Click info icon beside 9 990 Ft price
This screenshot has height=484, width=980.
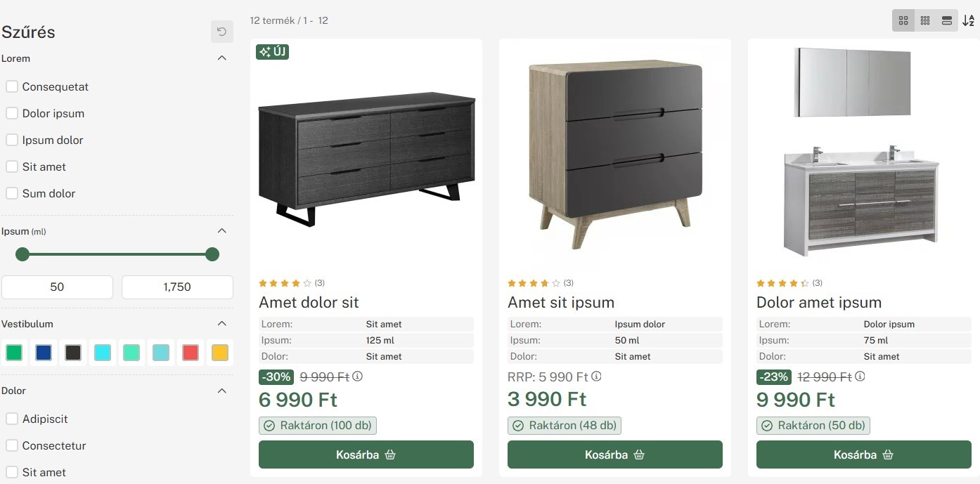click(x=358, y=377)
